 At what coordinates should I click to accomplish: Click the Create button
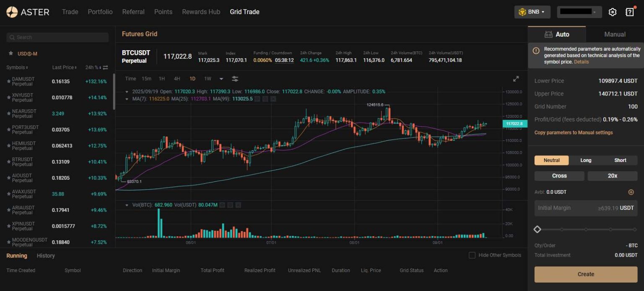coord(585,274)
